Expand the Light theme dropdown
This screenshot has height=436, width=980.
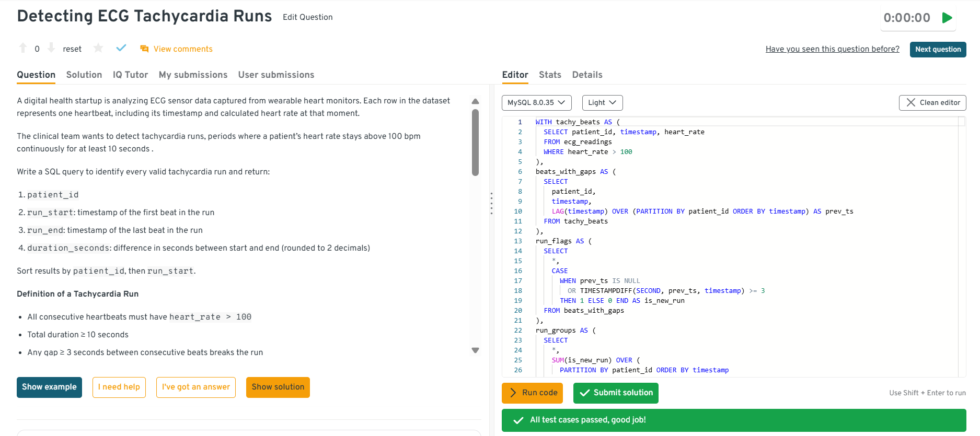pos(602,103)
